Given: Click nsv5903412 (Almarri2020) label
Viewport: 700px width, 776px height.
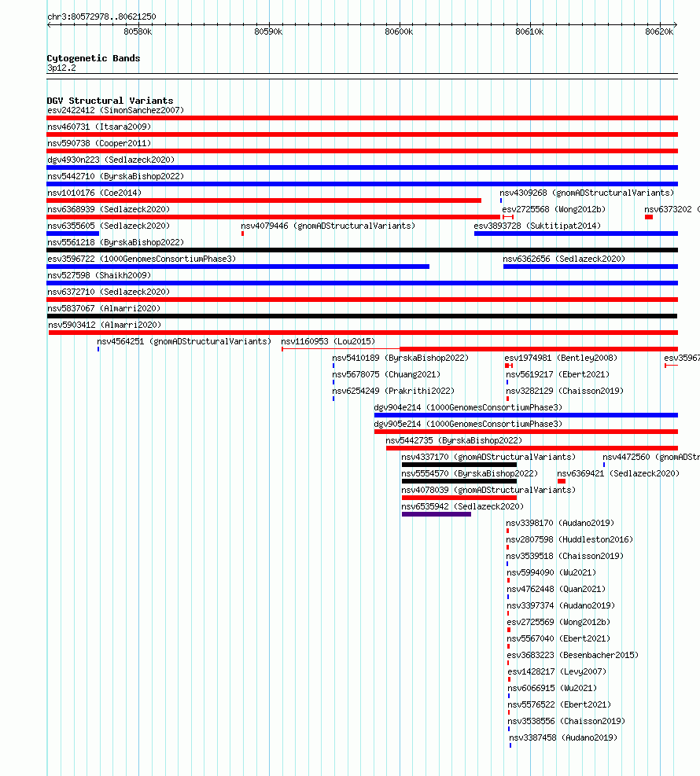Looking at the screenshot, I should tap(105, 325).
